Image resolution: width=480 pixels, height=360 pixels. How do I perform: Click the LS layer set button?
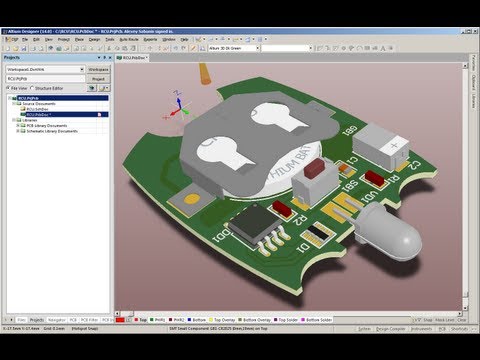tap(128, 320)
